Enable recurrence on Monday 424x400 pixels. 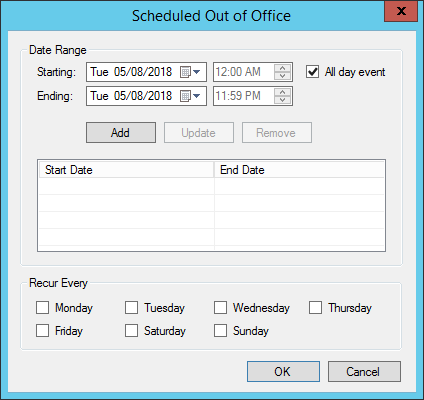pos(42,308)
